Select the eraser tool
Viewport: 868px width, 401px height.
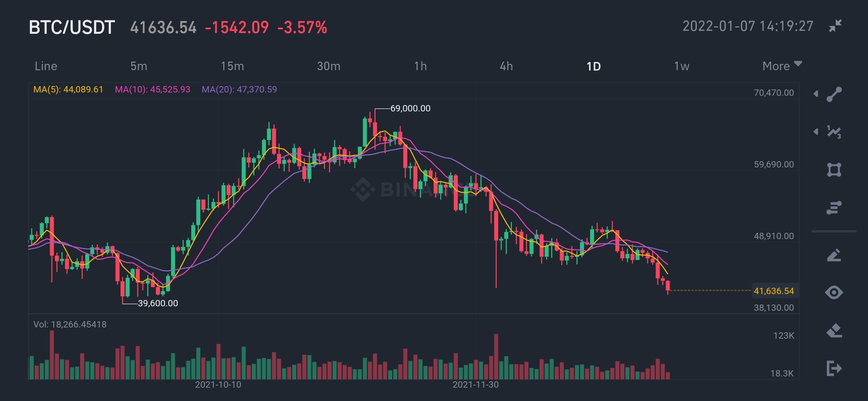tap(834, 330)
